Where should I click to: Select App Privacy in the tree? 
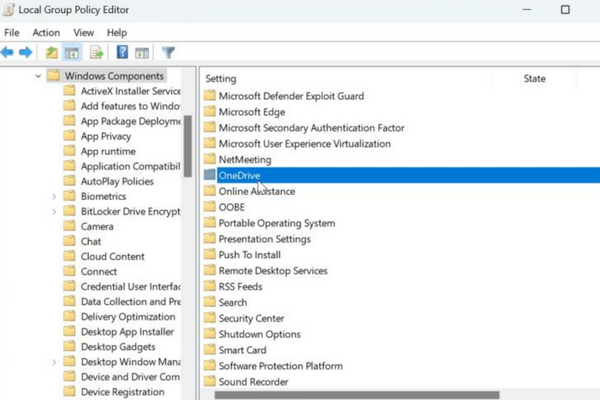[106, 136]
